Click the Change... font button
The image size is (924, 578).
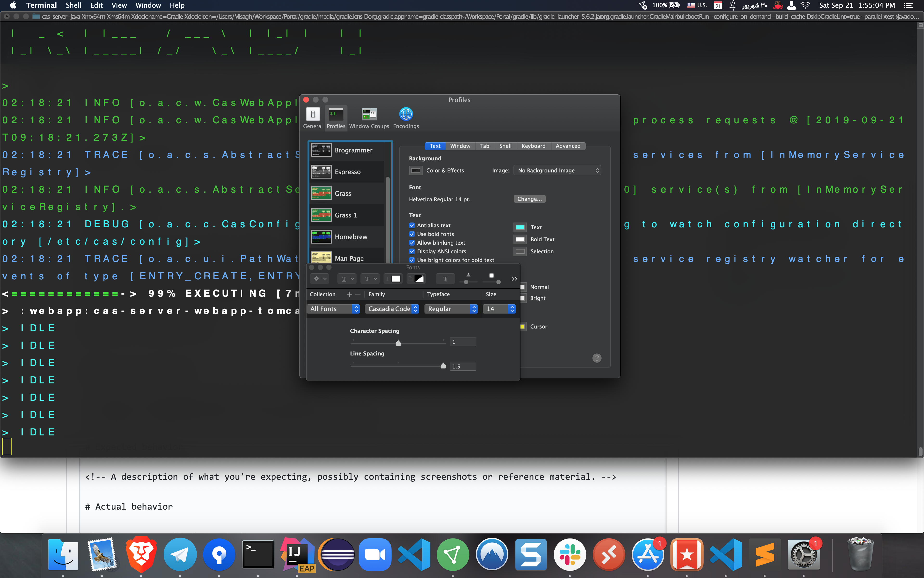(x=529, y=199)
